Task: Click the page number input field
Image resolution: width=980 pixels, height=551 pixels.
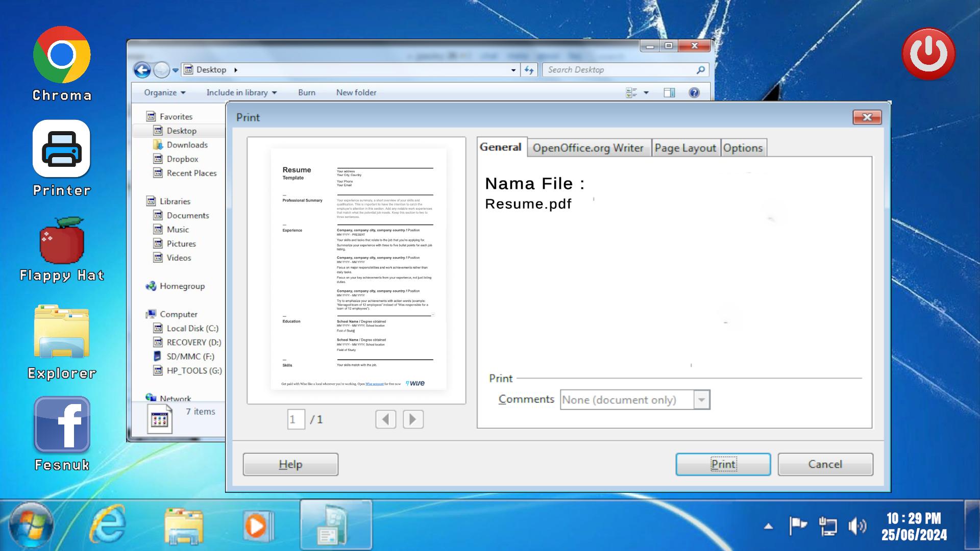Action: point(296,419)
